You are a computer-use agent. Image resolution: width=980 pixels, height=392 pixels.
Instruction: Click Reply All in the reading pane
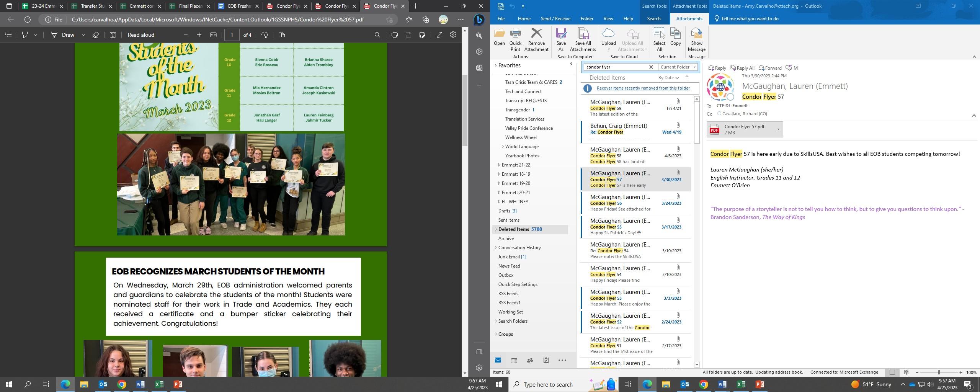(x=742, y=68)
